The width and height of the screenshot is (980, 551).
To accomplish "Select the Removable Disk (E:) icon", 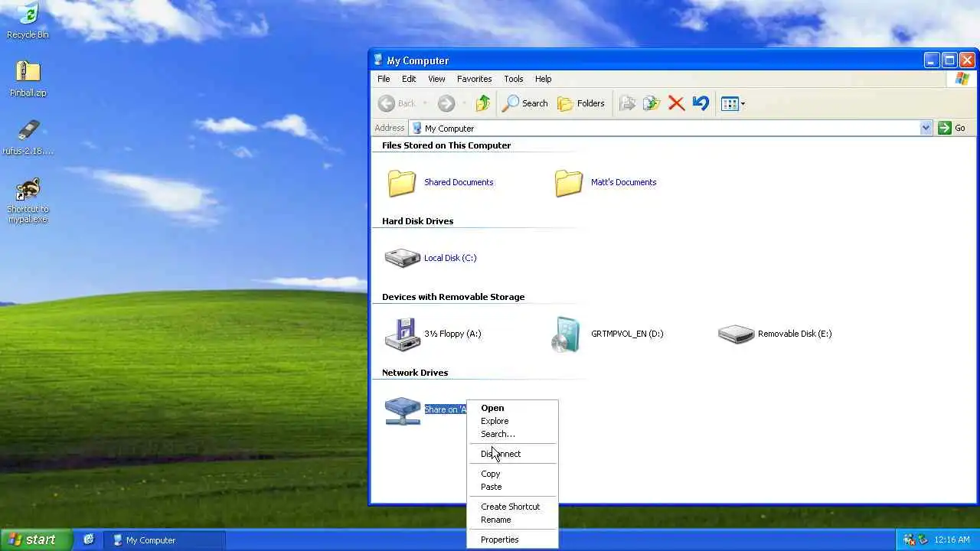I will pyautogui.click(x=736, y=334).
